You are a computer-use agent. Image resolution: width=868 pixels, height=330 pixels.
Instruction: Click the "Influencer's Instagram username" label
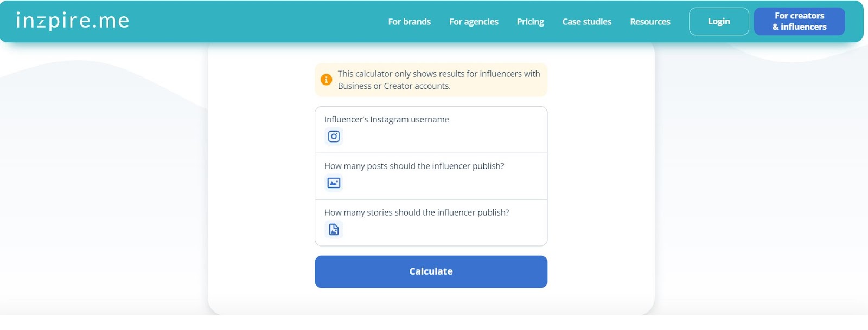386,119
